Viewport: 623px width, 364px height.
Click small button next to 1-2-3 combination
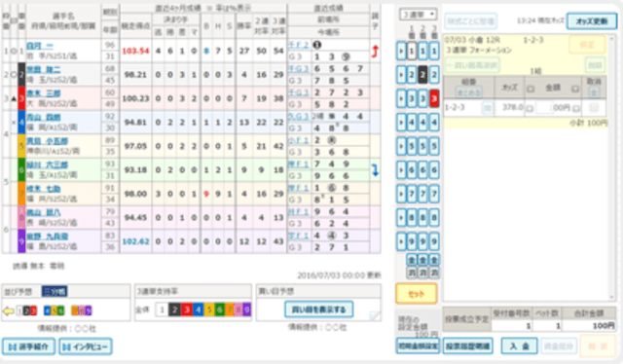(487, 108)
